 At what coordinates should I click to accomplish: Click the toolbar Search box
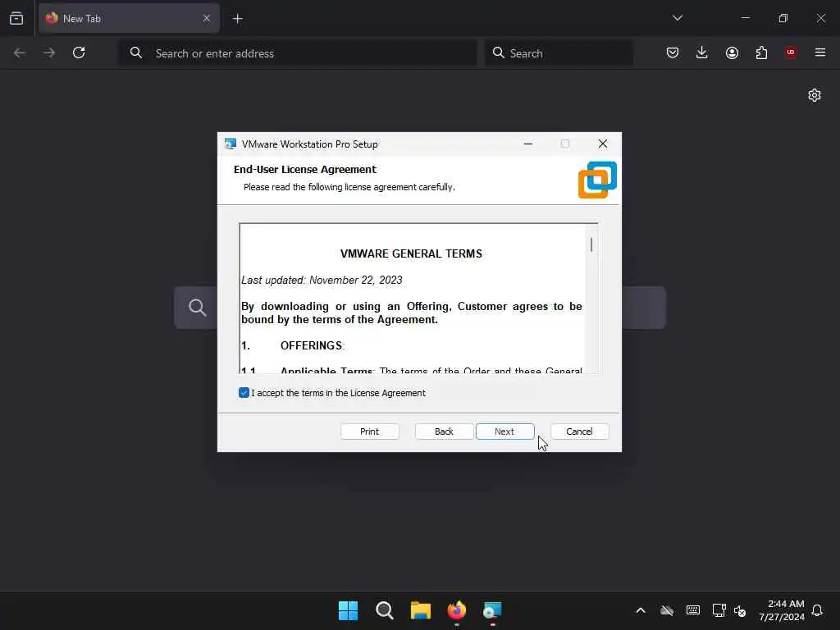click(x=559, y=53)
